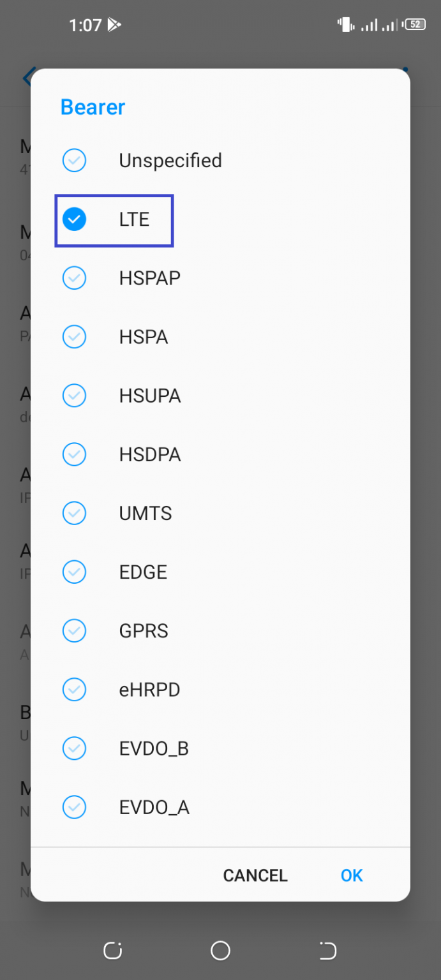
Task: Tick the HSUPA checkmark icon
Action: (75, 396)
